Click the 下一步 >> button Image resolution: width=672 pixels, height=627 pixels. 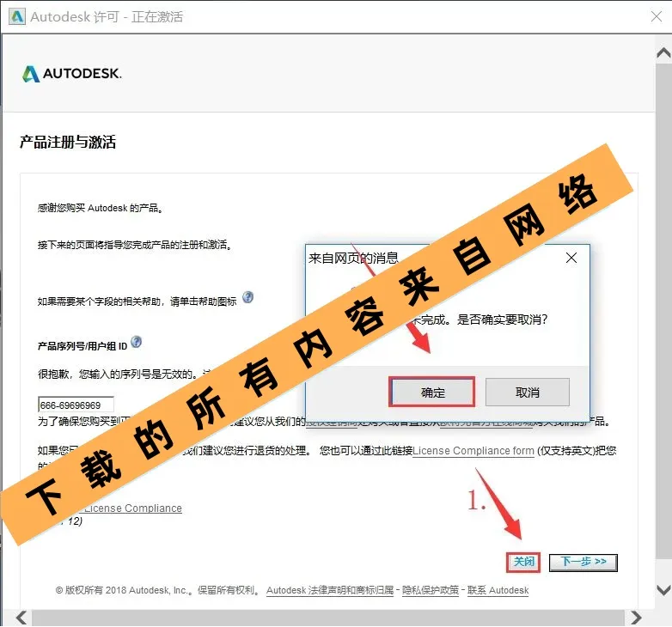tap(583, 563)
